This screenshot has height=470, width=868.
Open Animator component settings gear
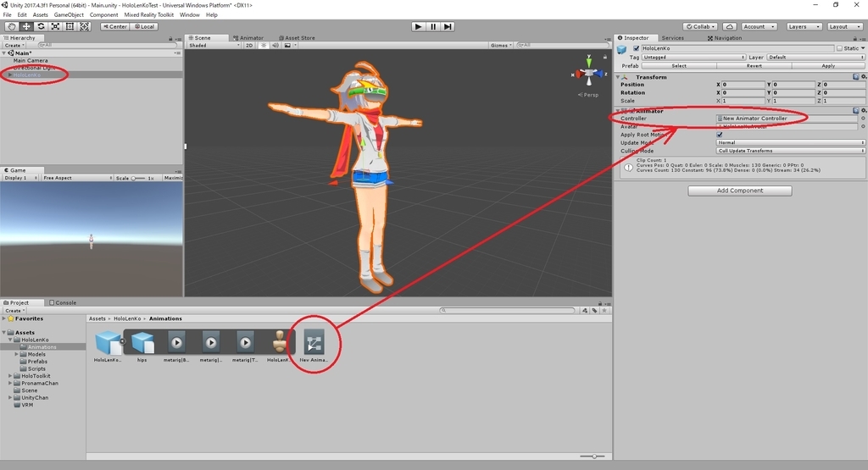tap(863, 111)
